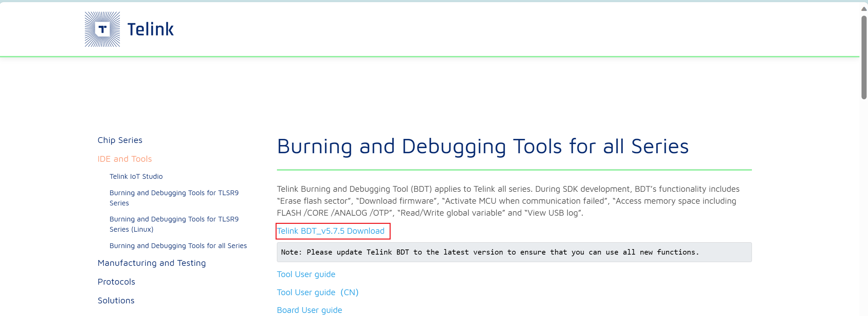Download Telink BDT_v5.7.5
This screenshot has width=868, height=316.
tap(331, 231)
